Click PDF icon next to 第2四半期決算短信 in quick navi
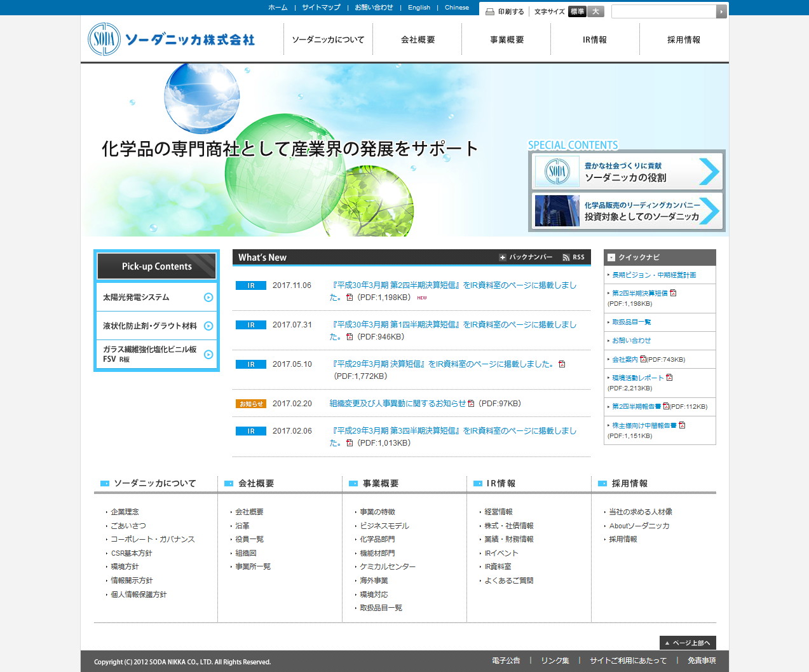Viewport: 809px width, 672px height. (673, 293)
